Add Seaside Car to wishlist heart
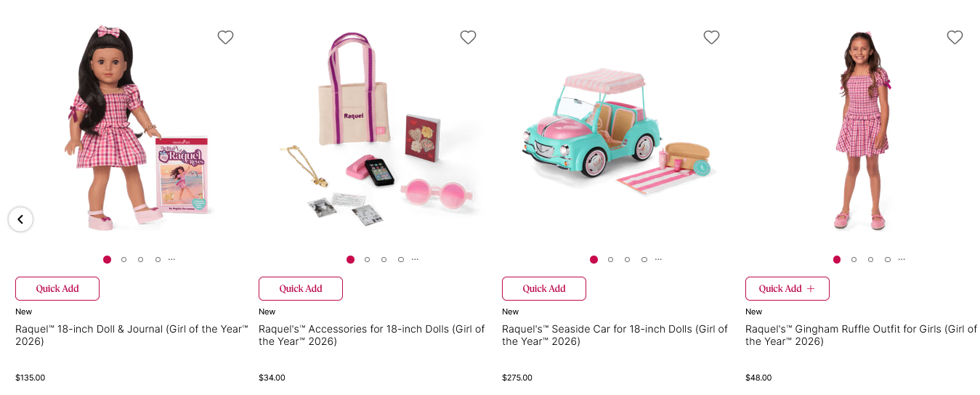980x395 pixels. click(711, 37)
